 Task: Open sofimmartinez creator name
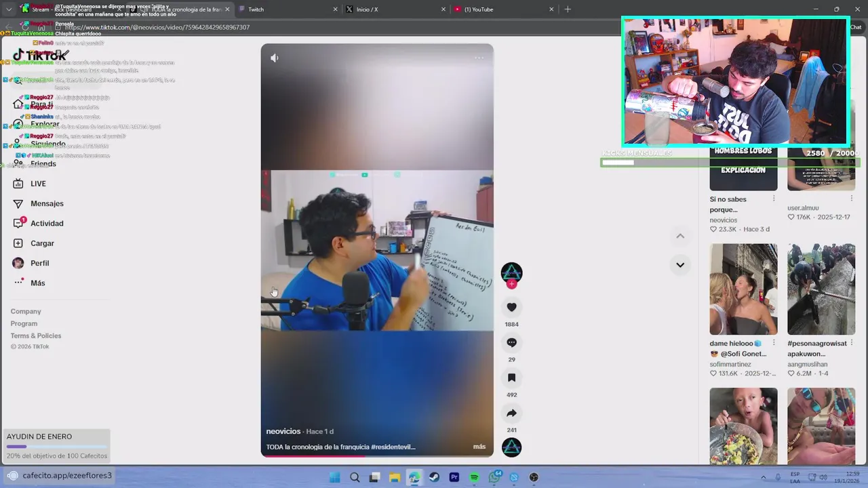tap(730, 364)
